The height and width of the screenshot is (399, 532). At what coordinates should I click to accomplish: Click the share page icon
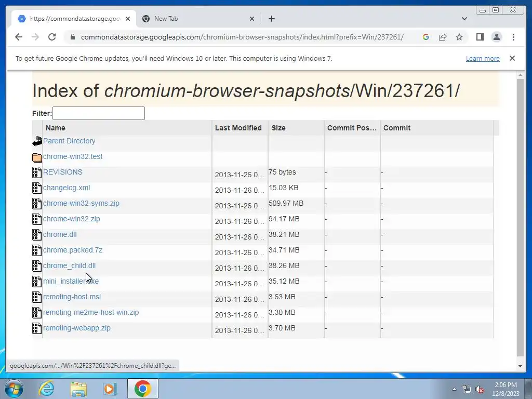click(x=443, y=37)
